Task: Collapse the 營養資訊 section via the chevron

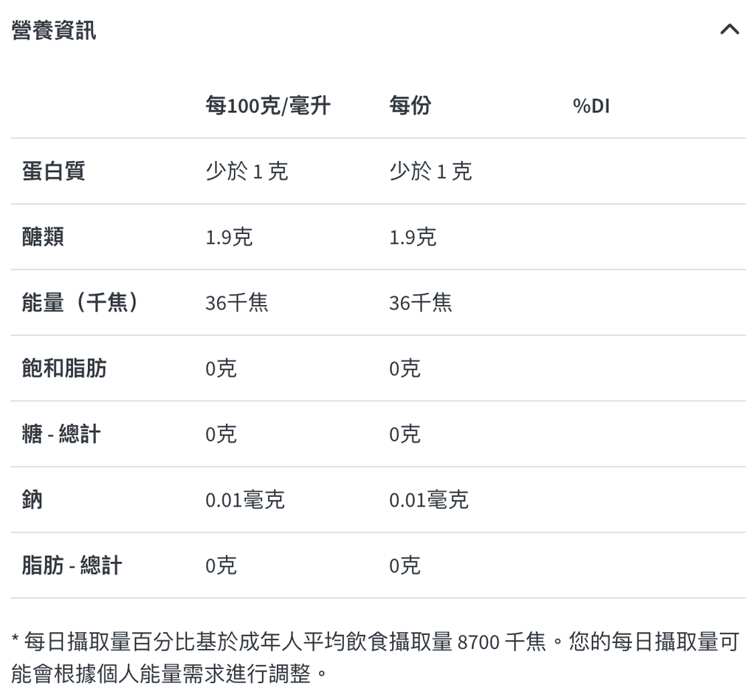Action: coord(730,30)
